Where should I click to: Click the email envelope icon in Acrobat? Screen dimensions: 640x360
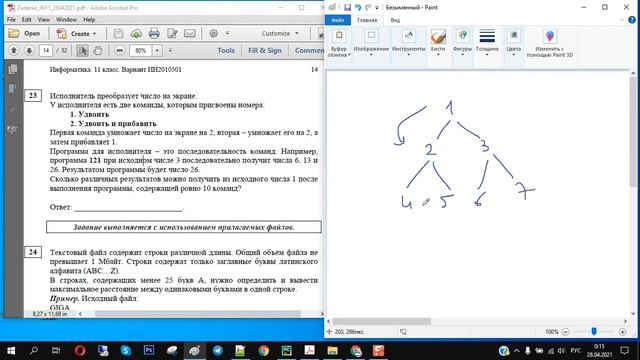point(190,33)
